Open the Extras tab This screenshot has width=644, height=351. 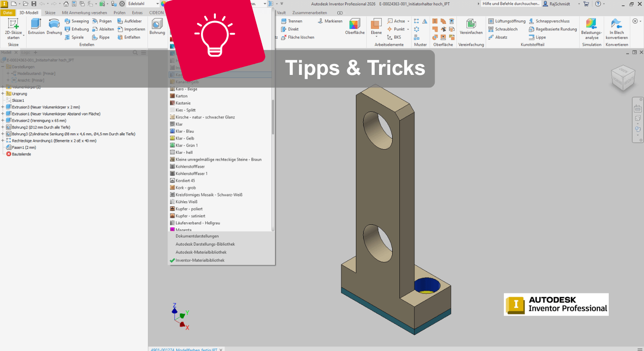[137, 13]
